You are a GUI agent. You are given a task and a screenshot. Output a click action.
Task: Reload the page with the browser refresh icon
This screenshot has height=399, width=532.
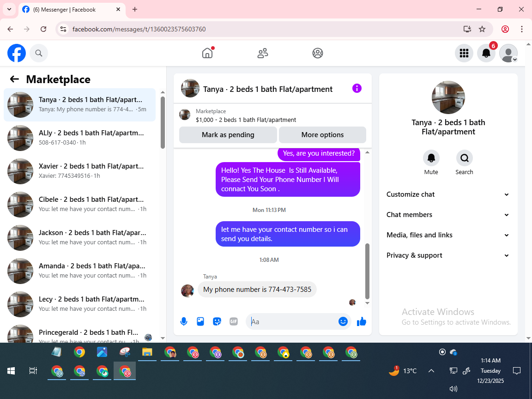click(x=43, y=29)
